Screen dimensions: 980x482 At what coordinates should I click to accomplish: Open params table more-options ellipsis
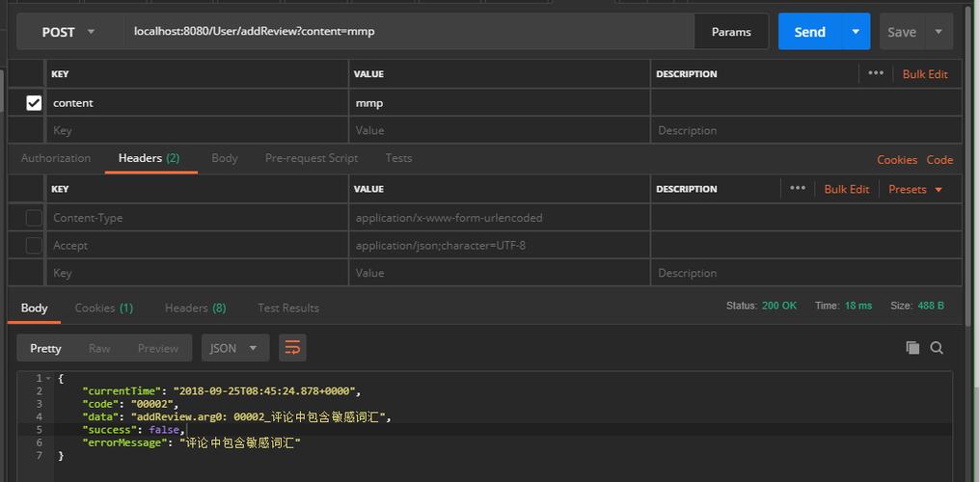(x=876, y=73)
